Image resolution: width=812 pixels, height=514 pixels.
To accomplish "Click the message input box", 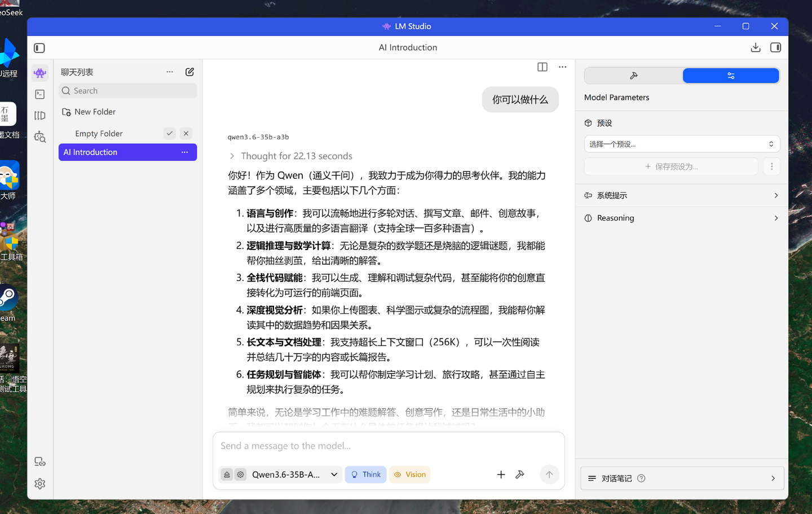I will click(x=389, y=446).
